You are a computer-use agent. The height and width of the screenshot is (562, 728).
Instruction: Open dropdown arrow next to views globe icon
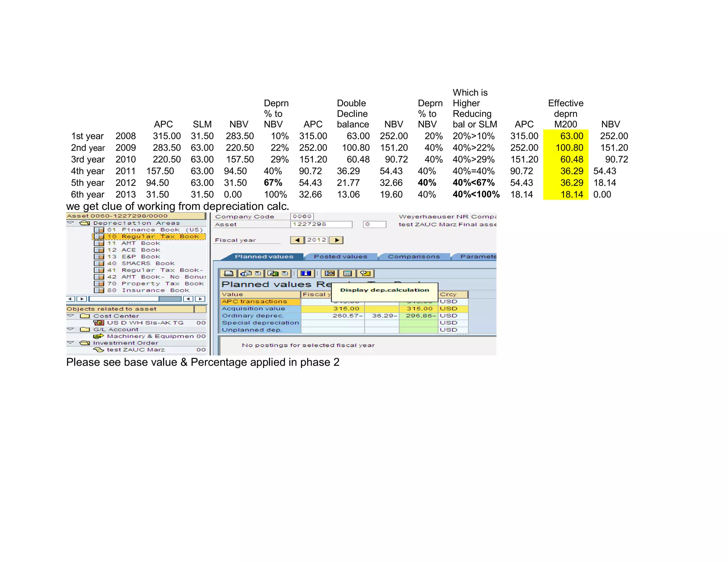pyautogui.click(x=258, y=273)
